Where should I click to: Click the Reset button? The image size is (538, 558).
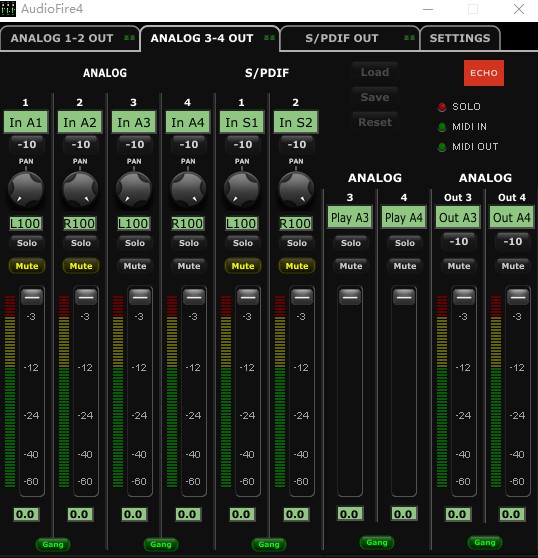(x=375, y=122)
